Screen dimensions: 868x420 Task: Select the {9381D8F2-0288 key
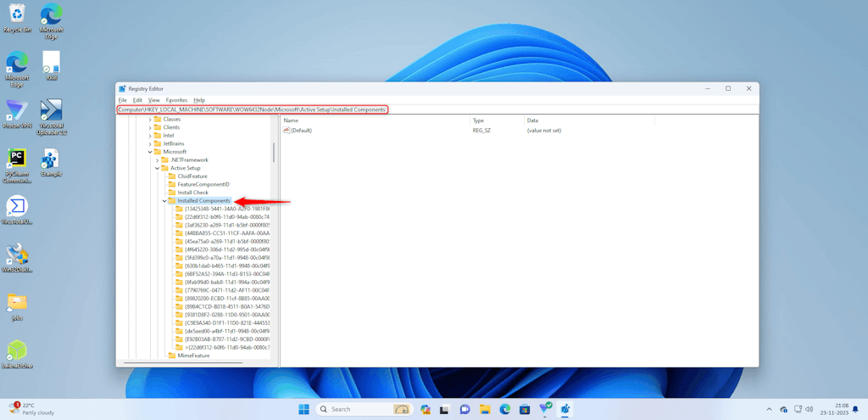pos(227,314)
